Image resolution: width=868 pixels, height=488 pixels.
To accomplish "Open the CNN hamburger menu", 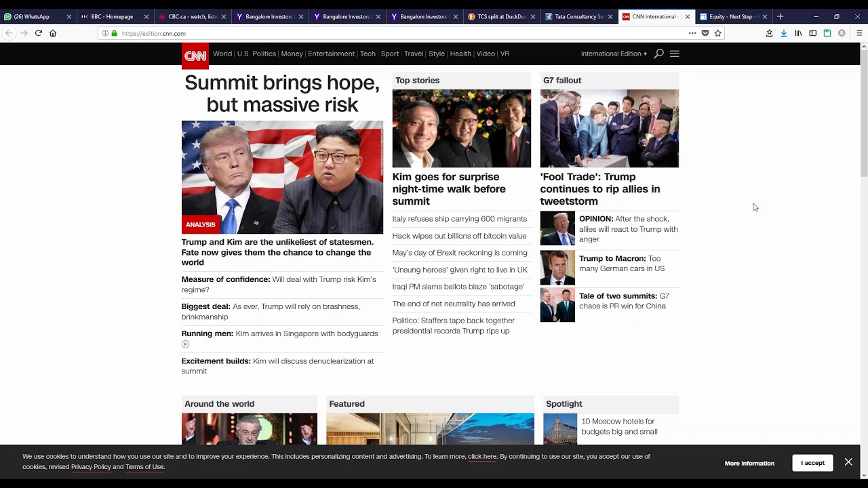I will coord(674,54).
